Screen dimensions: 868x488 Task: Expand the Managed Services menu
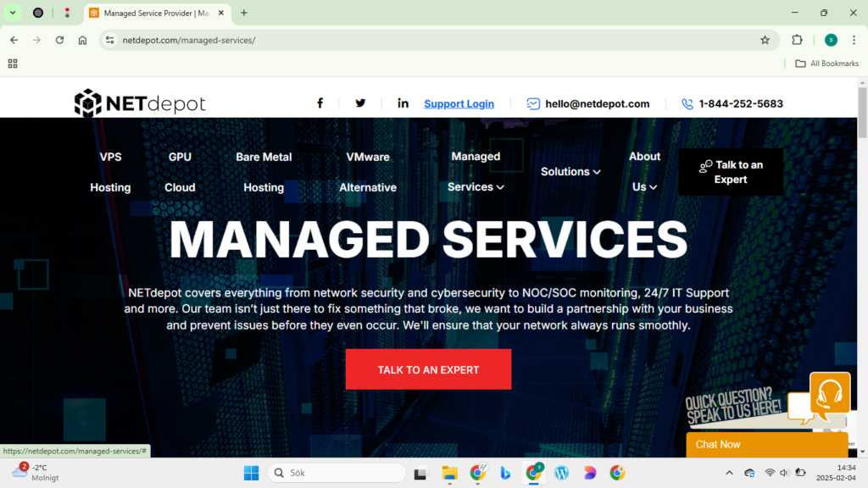[x=476, y=171]
